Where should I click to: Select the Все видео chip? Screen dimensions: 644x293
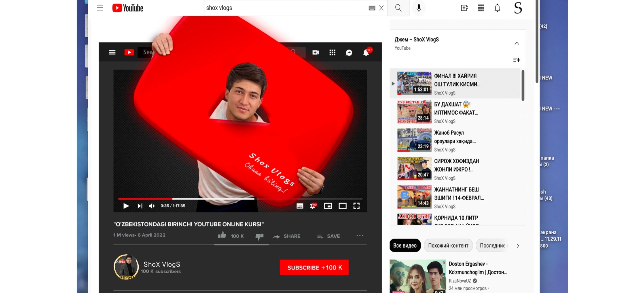405,246
